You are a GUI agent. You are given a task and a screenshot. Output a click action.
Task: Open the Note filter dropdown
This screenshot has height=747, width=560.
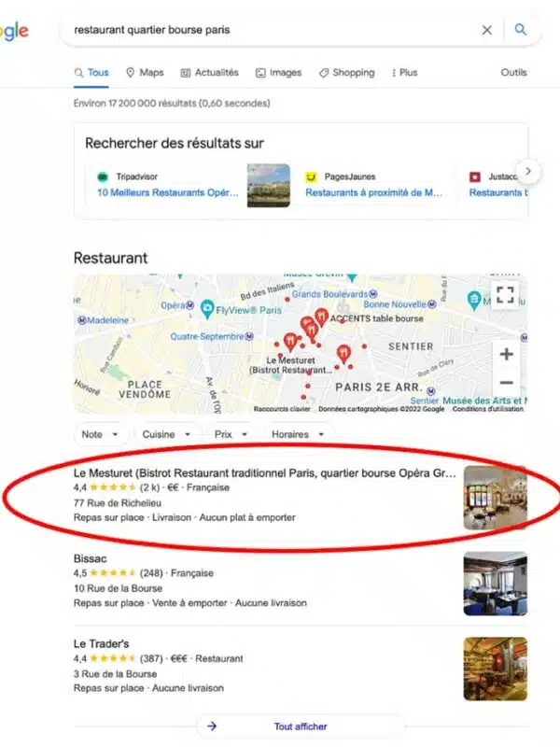pos(100,434)
